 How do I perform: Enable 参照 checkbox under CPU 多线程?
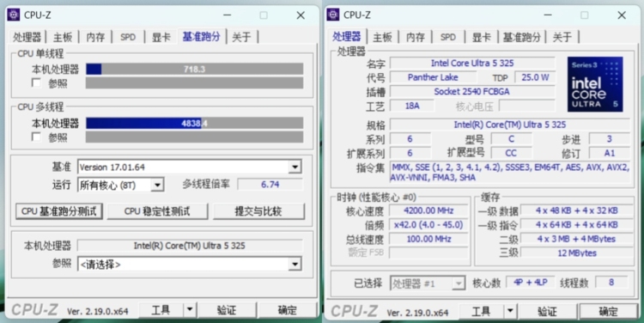point(37,137)
